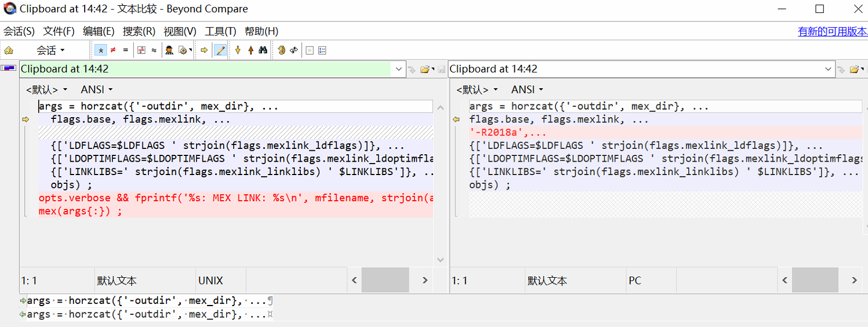Click left pane vertical scrollbar down arrow
Image resolution: width=868 pixels, height=327 pixels.
pyautogui.click(x=440, y=260)
